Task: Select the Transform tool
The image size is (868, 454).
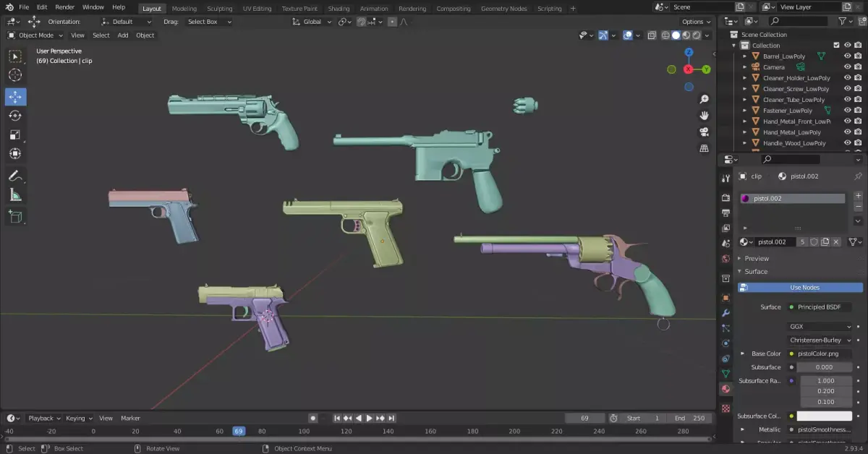Action: (x=15, y=153)
